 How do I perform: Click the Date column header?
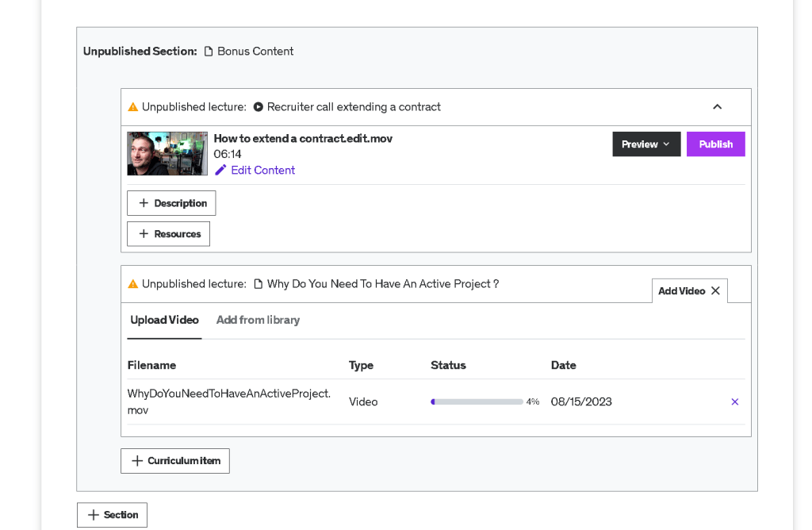click(564, 365)
